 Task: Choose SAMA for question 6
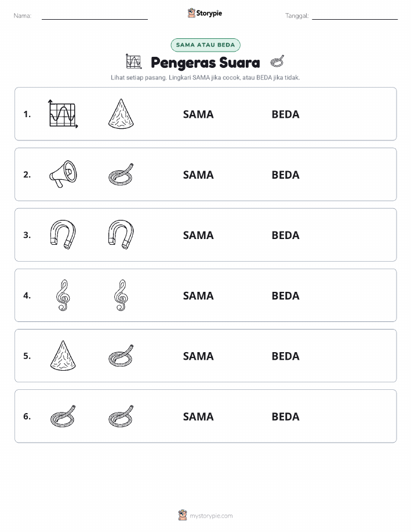pyautogui.click(x=198, y=417)
